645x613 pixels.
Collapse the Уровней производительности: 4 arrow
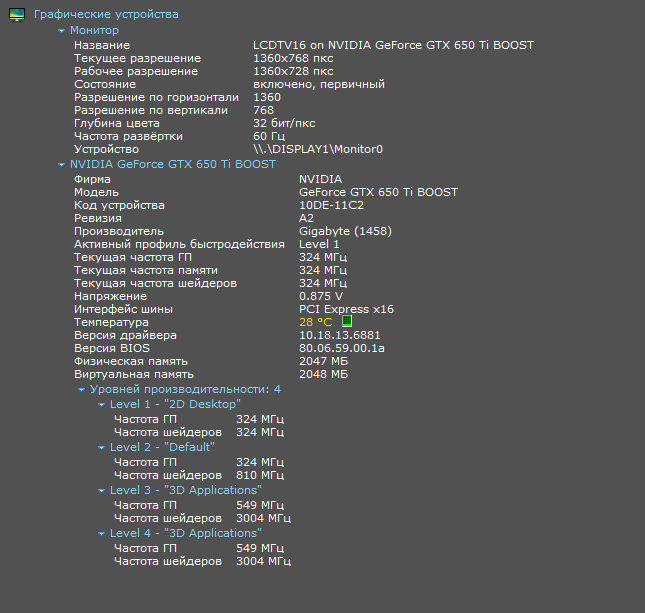click(x=81, y=389)
